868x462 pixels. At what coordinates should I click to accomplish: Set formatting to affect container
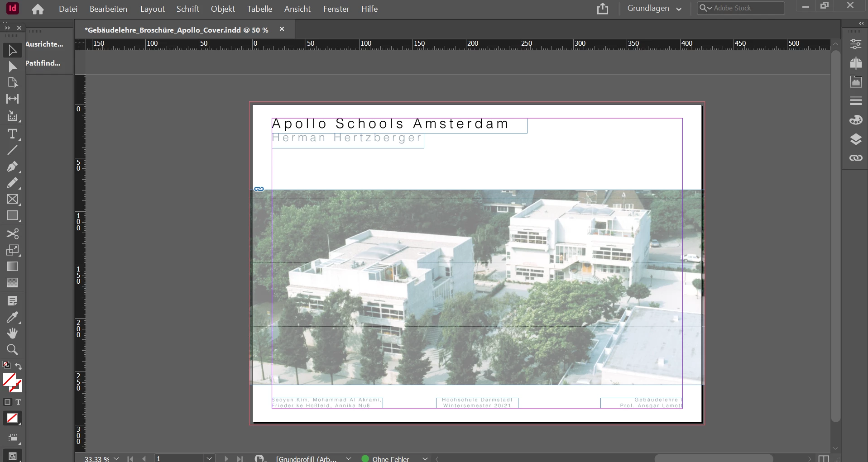pos(7,402)
